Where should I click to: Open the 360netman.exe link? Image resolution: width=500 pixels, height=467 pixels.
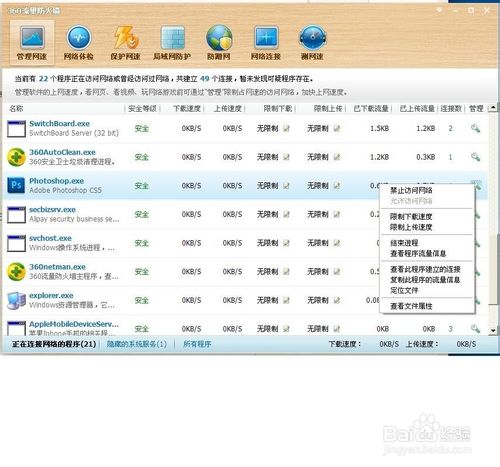(57, 267)
